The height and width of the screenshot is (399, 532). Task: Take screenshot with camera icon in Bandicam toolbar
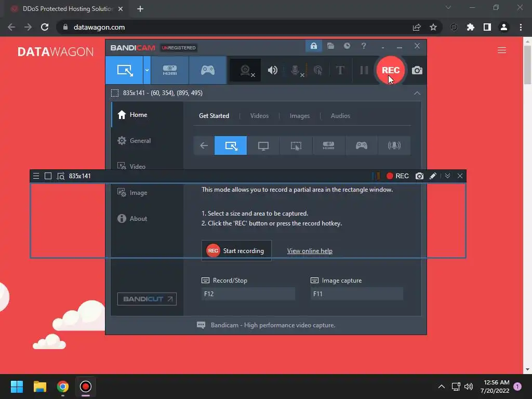click(417, 70)
